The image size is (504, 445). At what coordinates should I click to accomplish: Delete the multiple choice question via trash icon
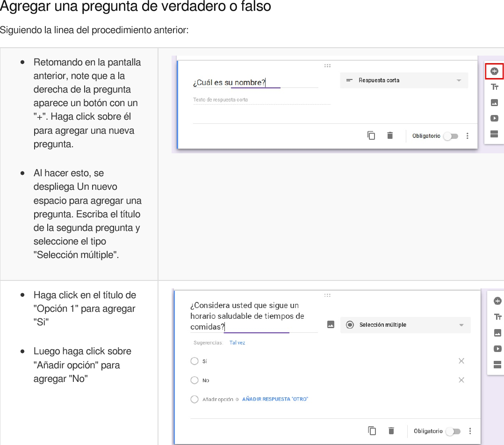pyautogui.click(x=391, y=431)
